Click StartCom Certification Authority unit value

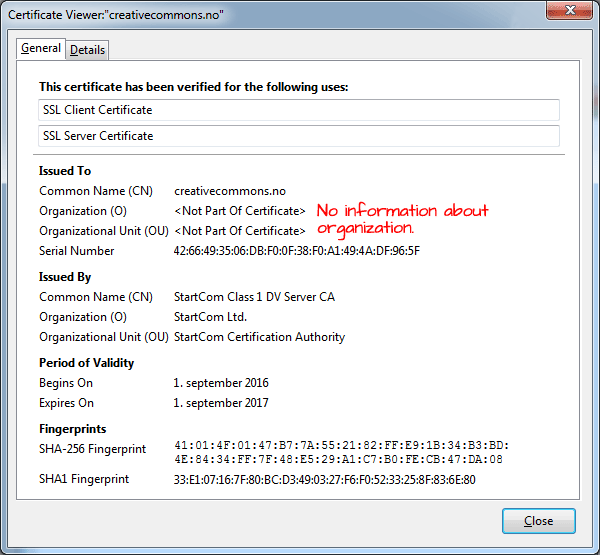(x=259, y=337)
